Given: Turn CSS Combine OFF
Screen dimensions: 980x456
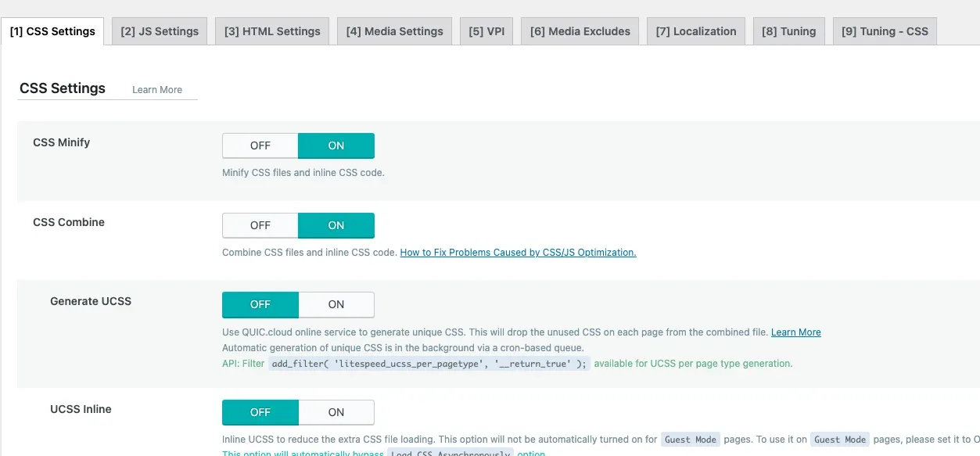Looking at the screenshot, I should coord(260,225).
